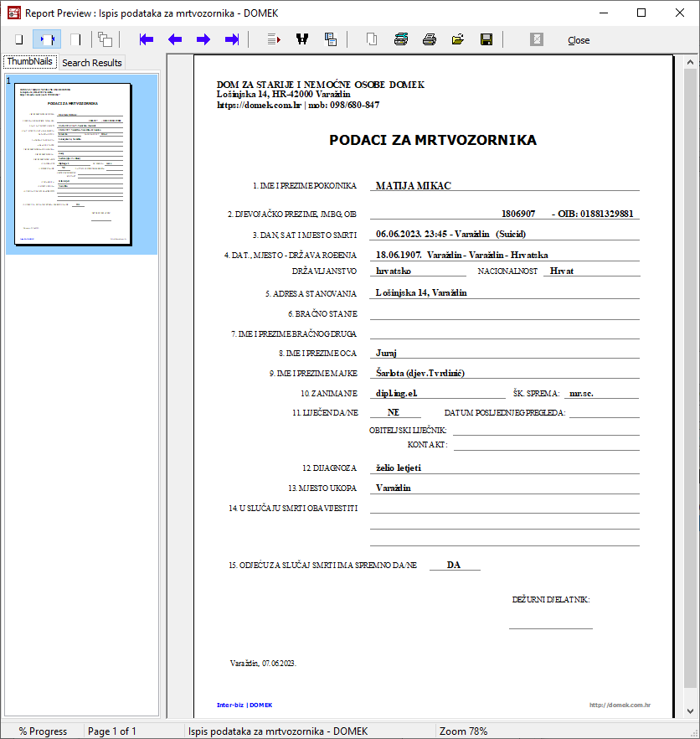The height and width of the screenshot is (739, 700).
Task: Print the report with printer icon
Action: 430,39
